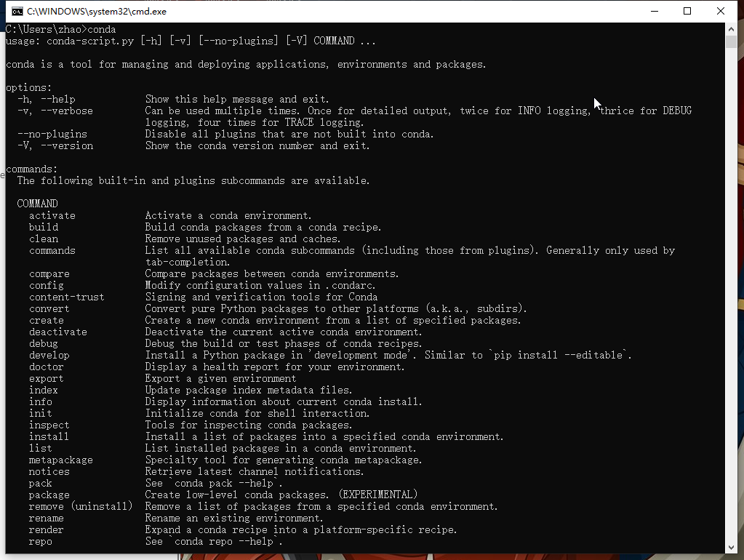Click the 'activate' command name in list
This screenshot has width=744, height=560.
52,215
